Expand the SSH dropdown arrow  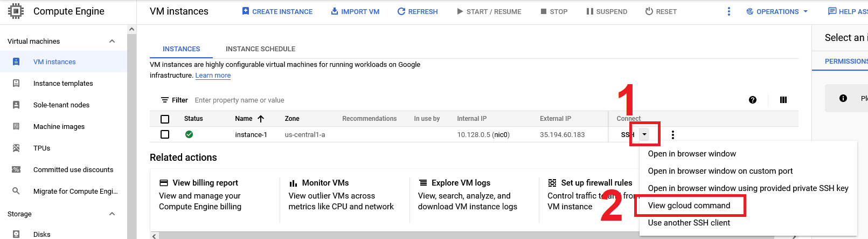(x=644, y=134)
